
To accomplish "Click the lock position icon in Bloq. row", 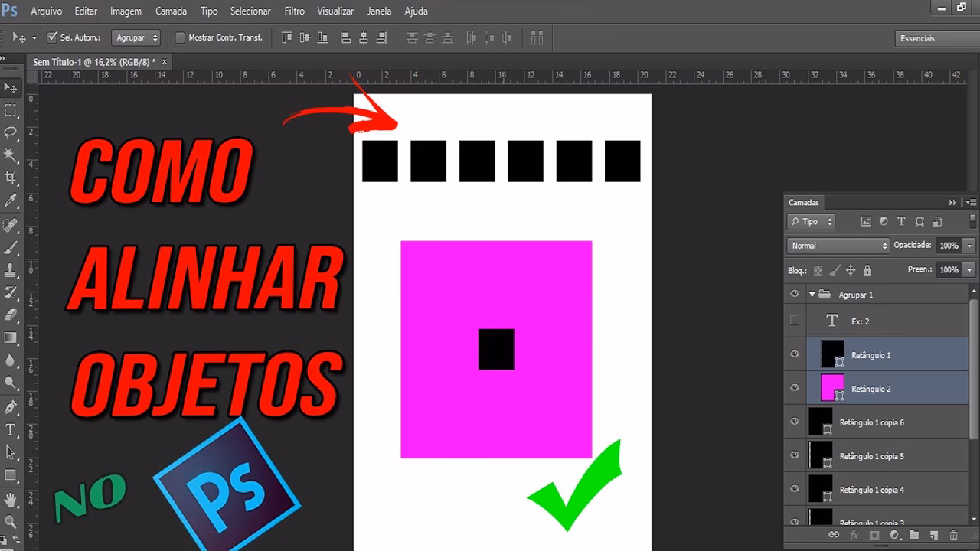I will click(850, 269).
